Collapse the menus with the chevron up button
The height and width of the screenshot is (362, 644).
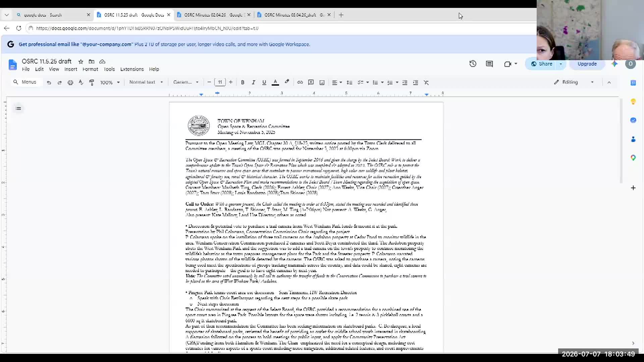[x=609, y=82]
